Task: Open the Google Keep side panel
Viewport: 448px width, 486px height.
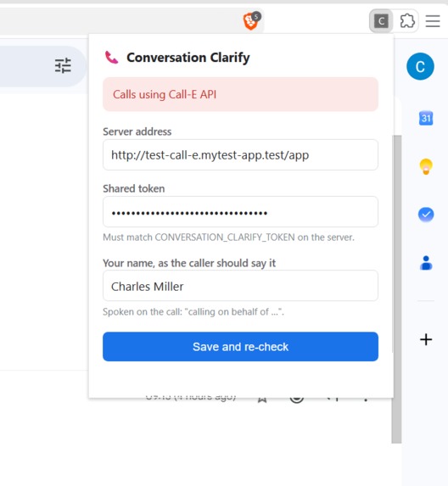Action: coord(426,166)
